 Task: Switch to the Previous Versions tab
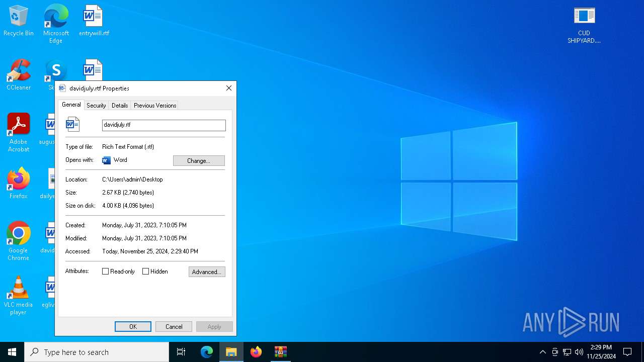tap(155, 106)
